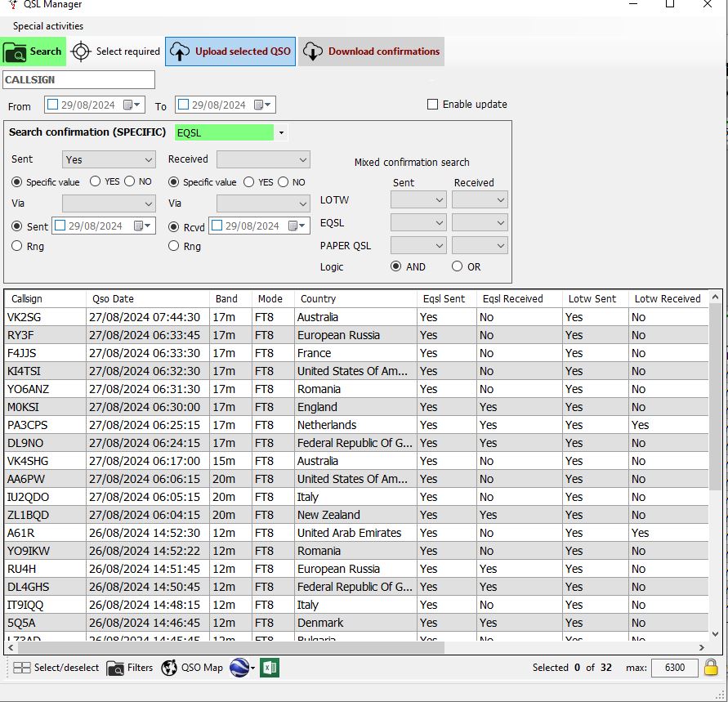Click table scroll right arrow
This screenshot has height=702, width=728.
coord(702,647)
